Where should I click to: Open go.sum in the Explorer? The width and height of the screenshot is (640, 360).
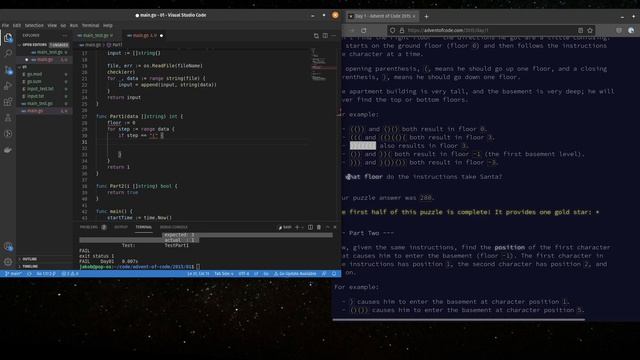(x=45, y=82)
